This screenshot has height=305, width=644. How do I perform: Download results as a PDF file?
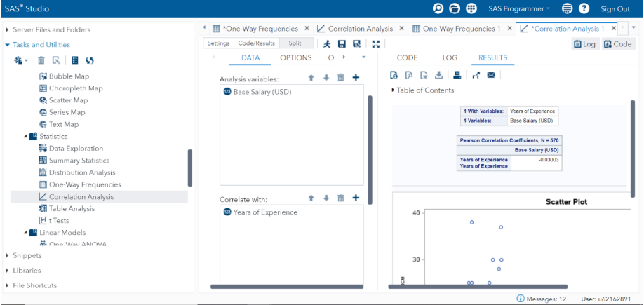coord(409,75)
